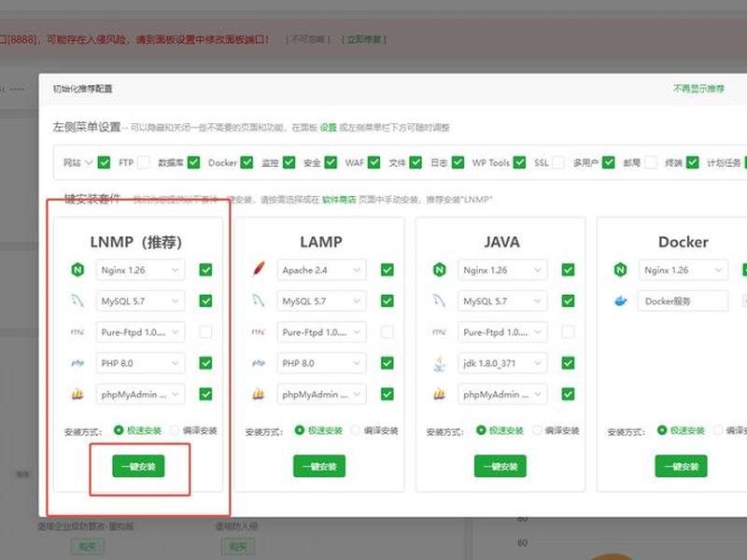
Task: Open Pure-Ftpd version dropdown in LNMP
Action: [140, 332]
